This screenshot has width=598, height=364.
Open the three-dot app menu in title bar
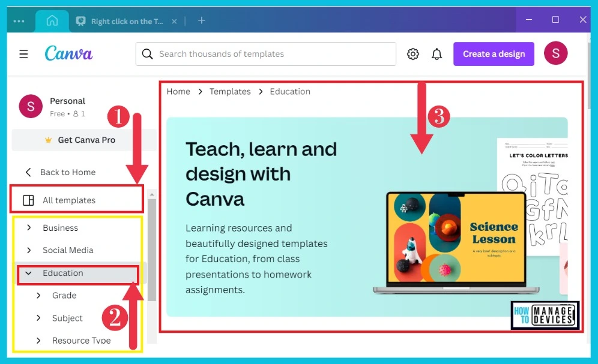click(x=19, y=22)
